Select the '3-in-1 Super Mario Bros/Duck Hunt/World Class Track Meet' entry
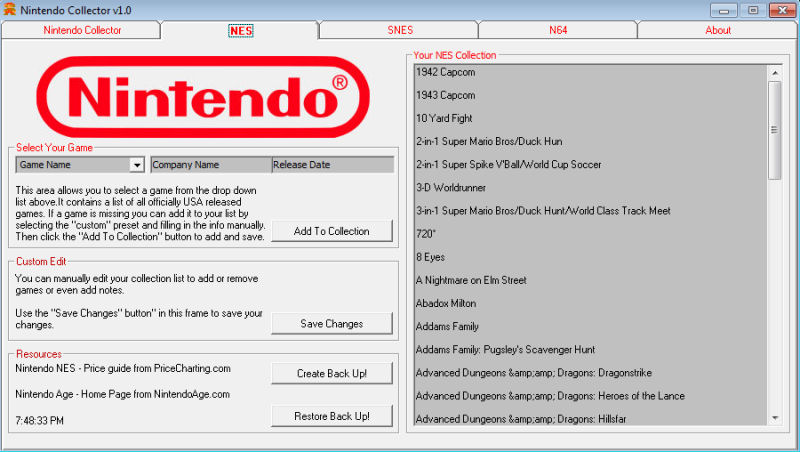This screenshot has height=452, width=800. tap(543, 211)
